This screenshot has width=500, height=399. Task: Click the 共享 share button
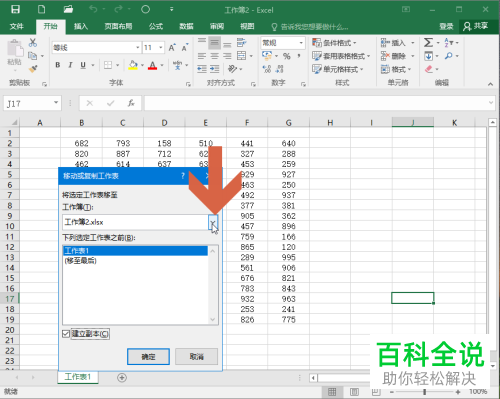[476, 26]
